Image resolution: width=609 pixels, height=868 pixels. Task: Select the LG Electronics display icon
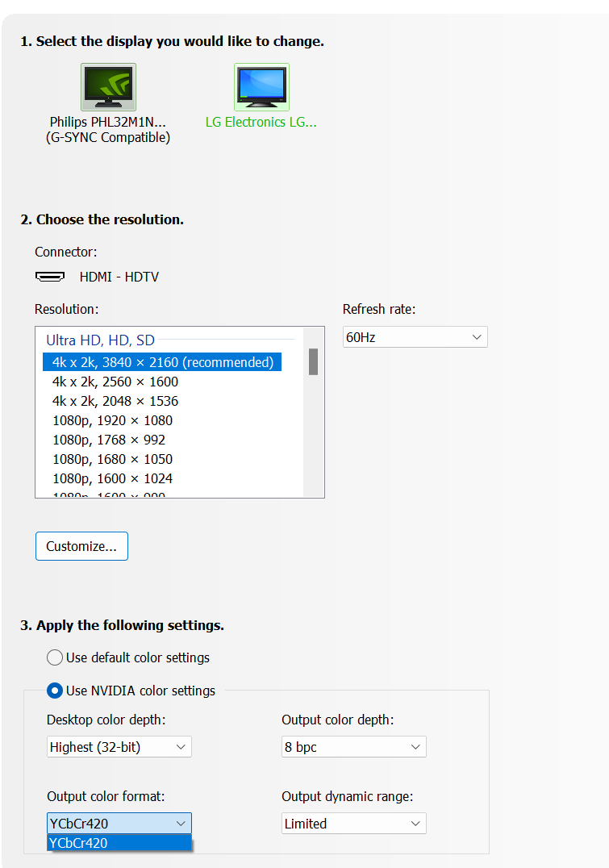pos(261,87)
